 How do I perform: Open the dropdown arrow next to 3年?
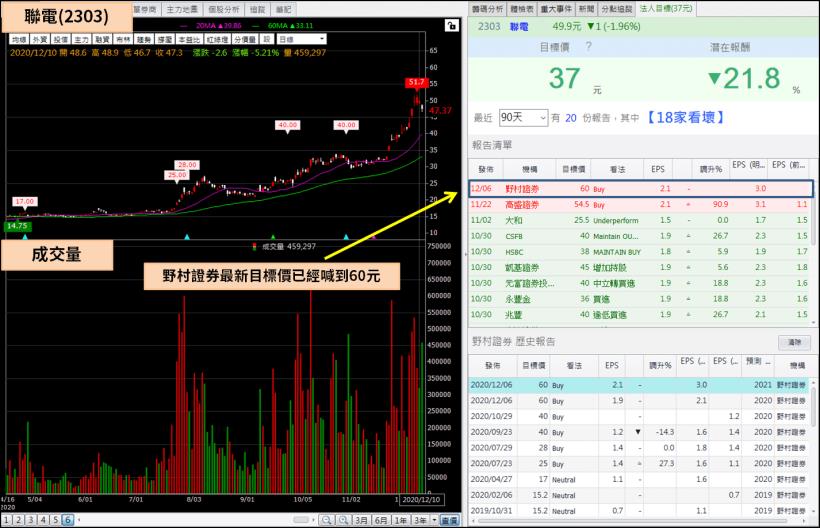[434, 520]
